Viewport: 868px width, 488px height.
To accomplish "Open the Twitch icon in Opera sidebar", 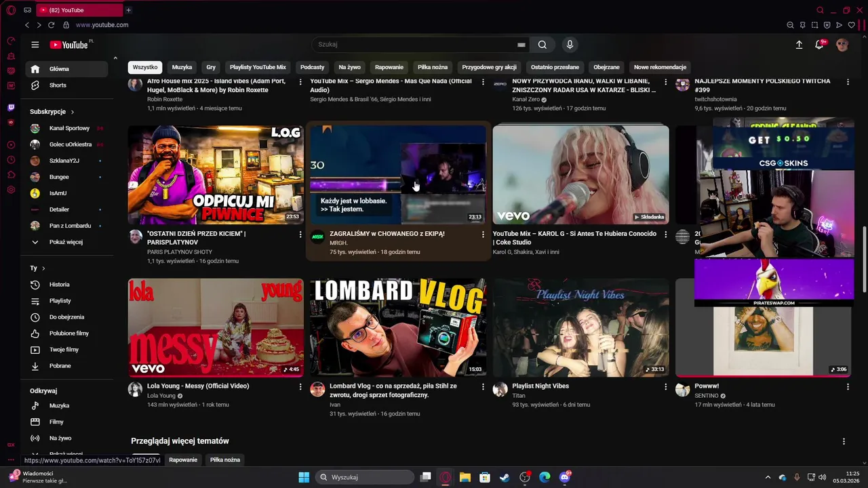I will point(11,108).
